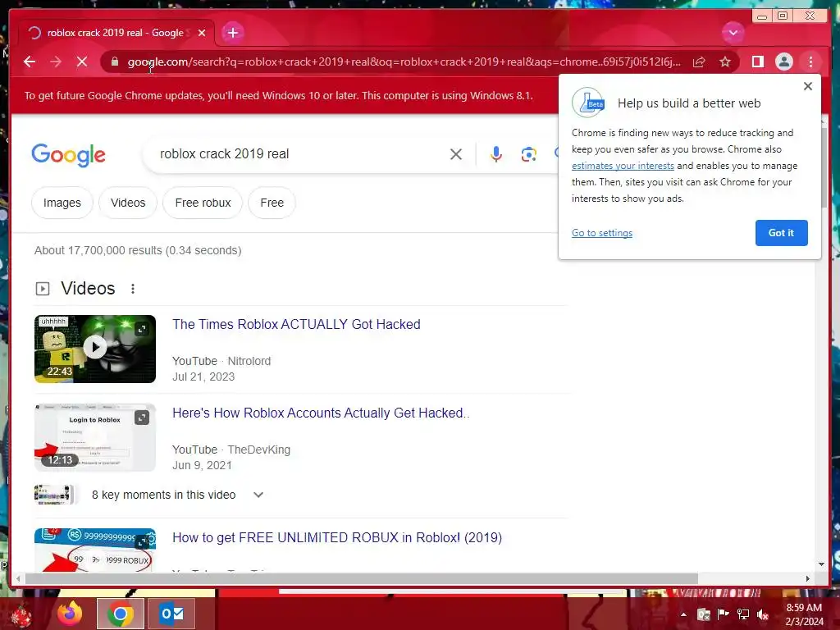Select the Free filter chip
Screen dimensions: 840x630
point(272,203)
